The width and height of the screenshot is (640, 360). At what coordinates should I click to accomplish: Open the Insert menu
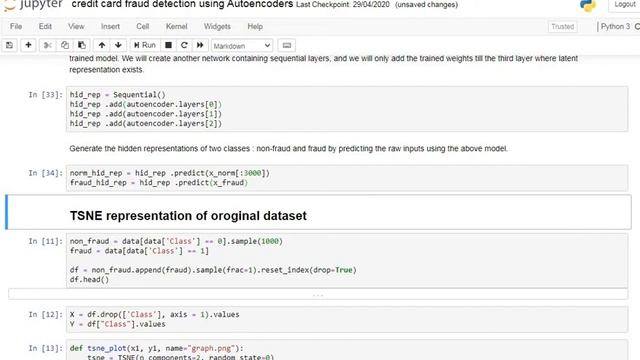[x=110, y=27]
